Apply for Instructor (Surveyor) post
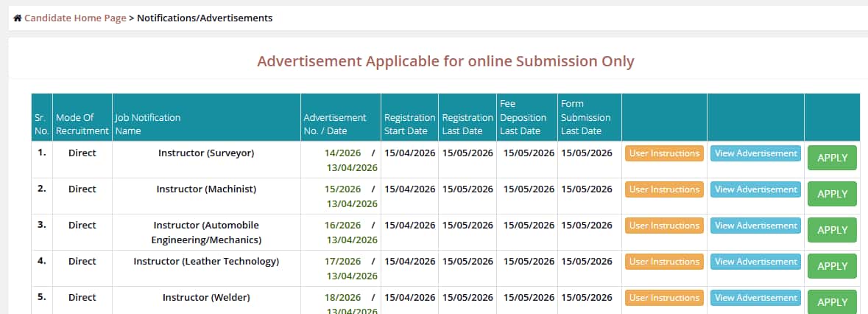 [x=832, y=158]
